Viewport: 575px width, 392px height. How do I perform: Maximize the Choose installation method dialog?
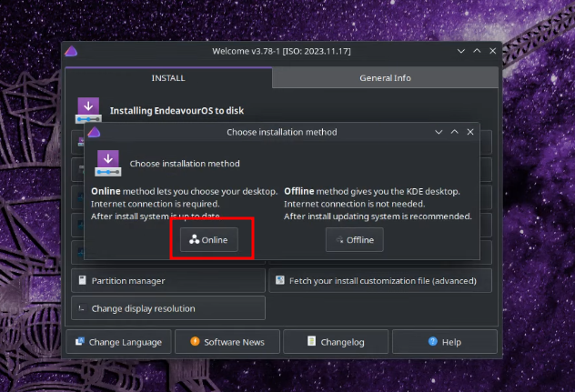(454, 132)
